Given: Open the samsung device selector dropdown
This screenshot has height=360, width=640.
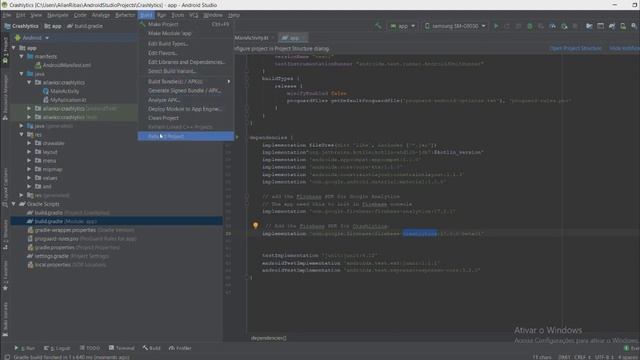Looking at the screenshot, I should click(455, 26).
